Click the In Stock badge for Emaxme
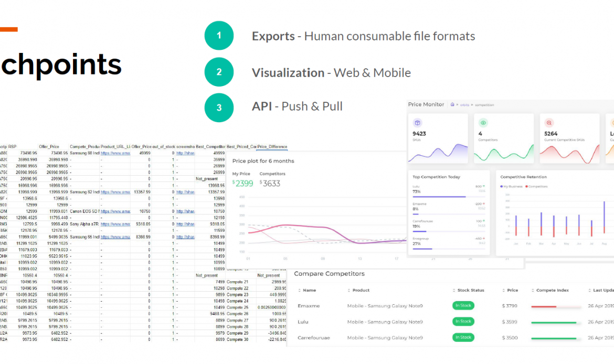Screen dimensions: 614x364 pos(463,305)
